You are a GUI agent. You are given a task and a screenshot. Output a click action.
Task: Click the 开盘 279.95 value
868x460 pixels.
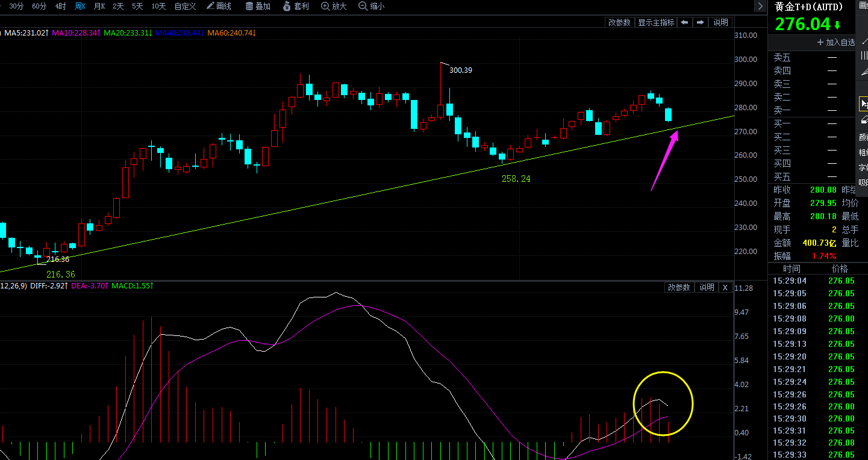[x=823, y=203]
